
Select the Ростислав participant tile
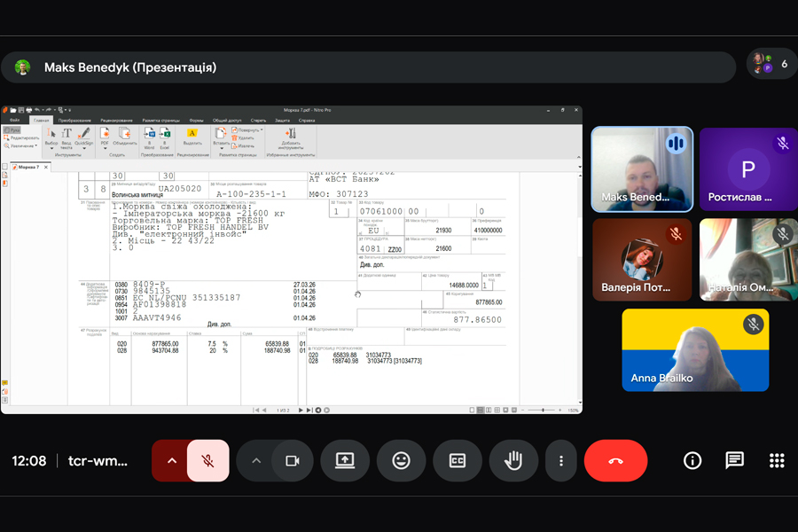click(x=748, y=169)
